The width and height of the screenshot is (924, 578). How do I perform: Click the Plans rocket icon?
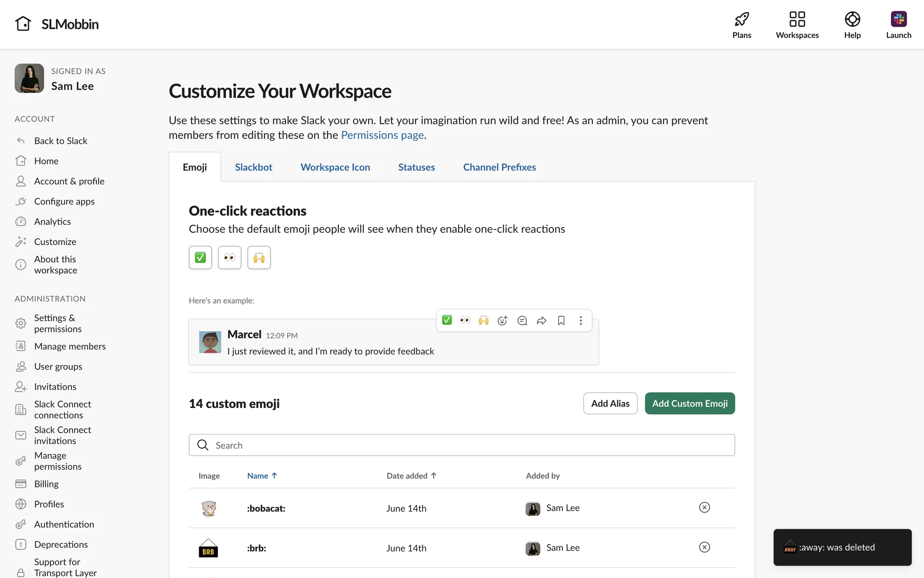pos(742,19)
